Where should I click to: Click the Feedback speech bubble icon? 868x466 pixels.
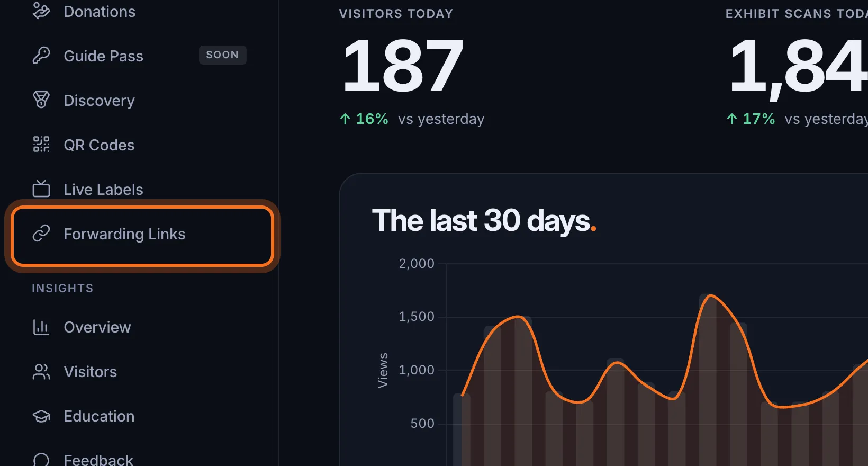[x=41, y=460]
